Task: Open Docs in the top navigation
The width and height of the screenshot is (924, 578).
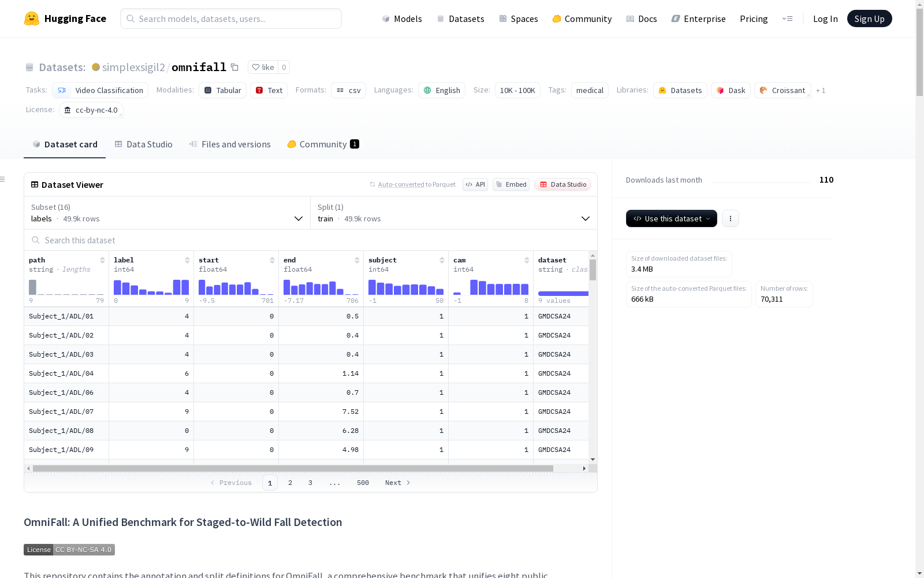Action: (x=642, y=18)
